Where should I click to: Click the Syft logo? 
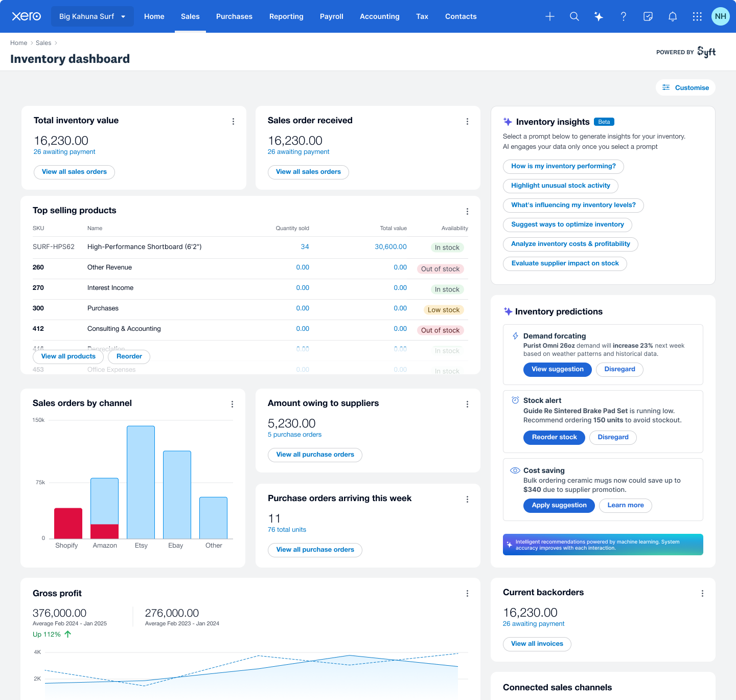tap(706, 52)
